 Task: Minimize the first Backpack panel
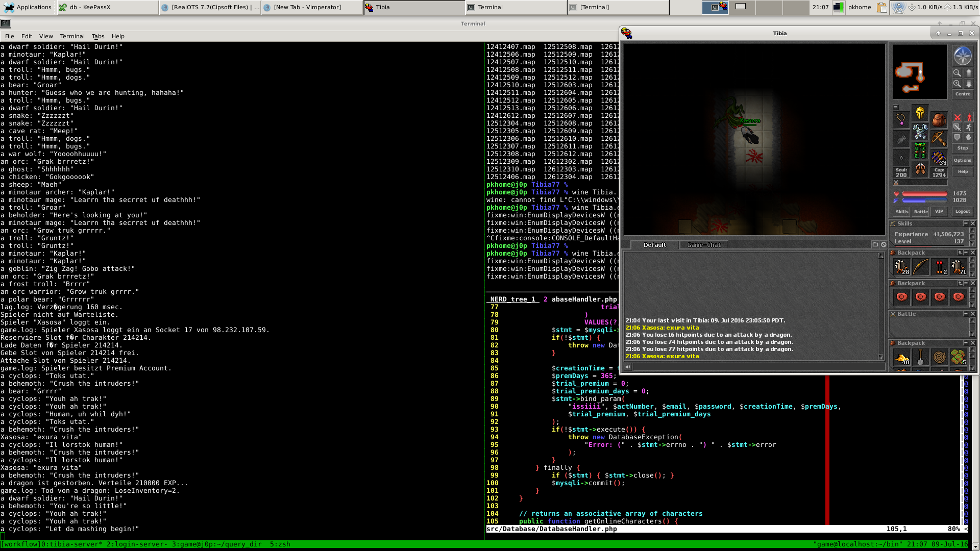pyautogui.click(x=966, y=253)
